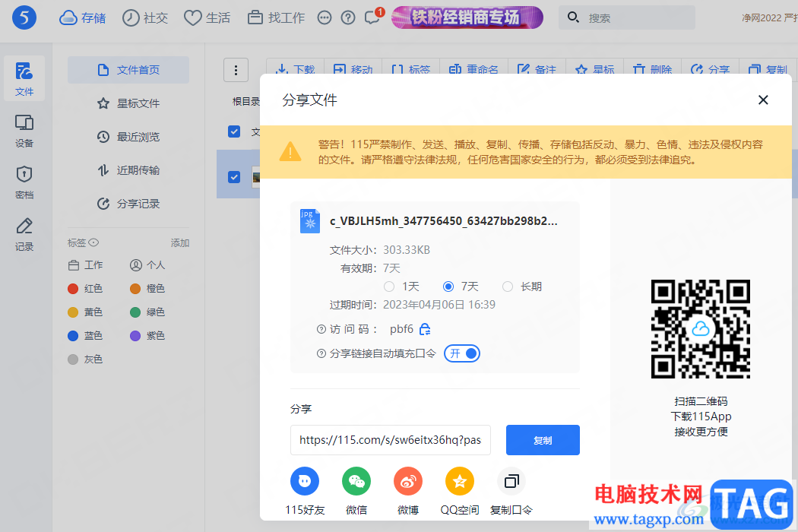Select the 记录 notes sidebar icon
This screenshot has height=532, width=798.
[x=24, y=234]
